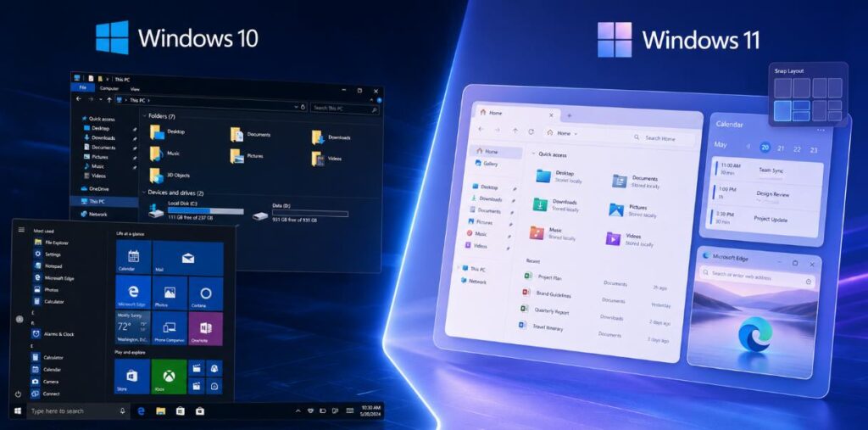868x430 pixels.
Task: Click the Search Home field in Windows 11 Explorer
Action: point(663,137)
